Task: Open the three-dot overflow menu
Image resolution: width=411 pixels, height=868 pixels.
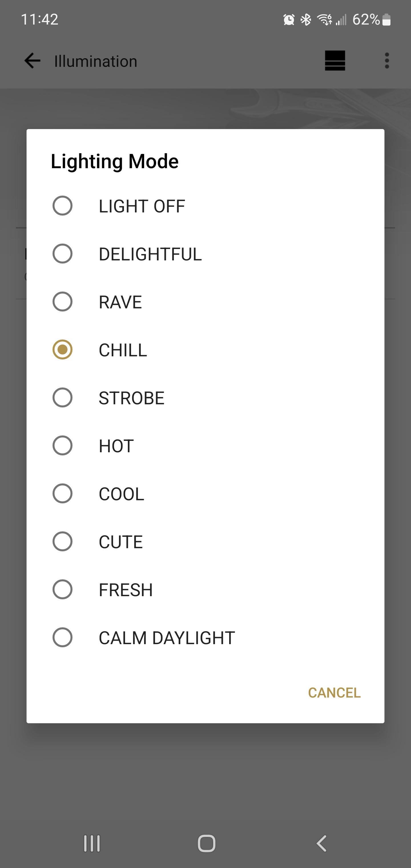Action: [x=387, y=61]
